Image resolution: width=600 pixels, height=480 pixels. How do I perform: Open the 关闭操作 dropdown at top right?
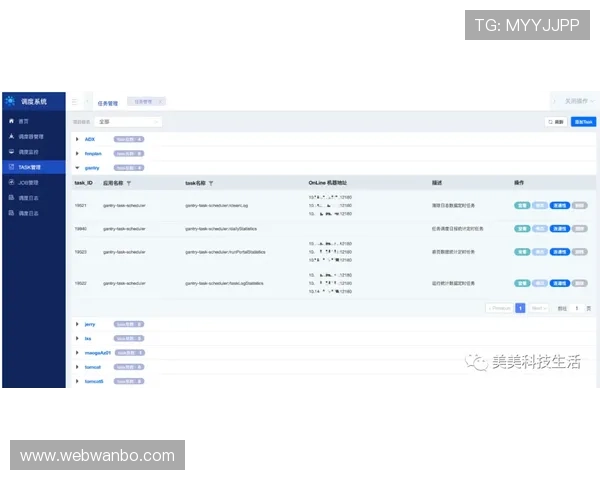(x=573, y=102)
